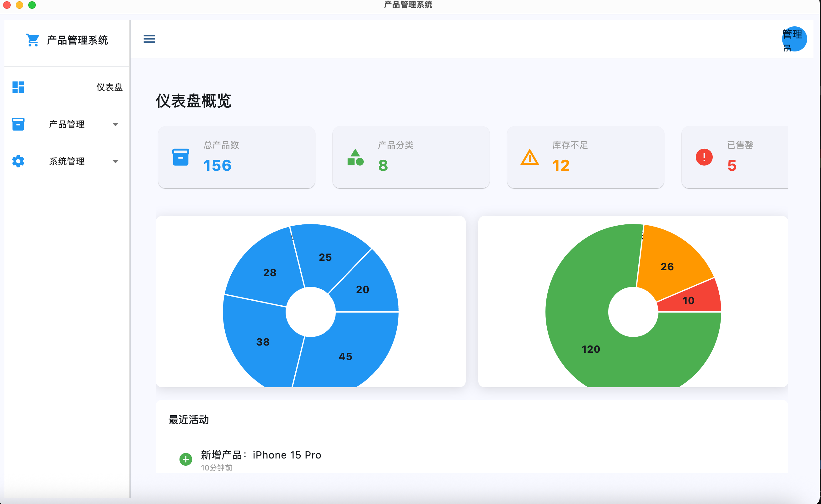Click the product management archive box icon
Image resolution: width=821 pixels, height=504 pixels.
(18, 124)
